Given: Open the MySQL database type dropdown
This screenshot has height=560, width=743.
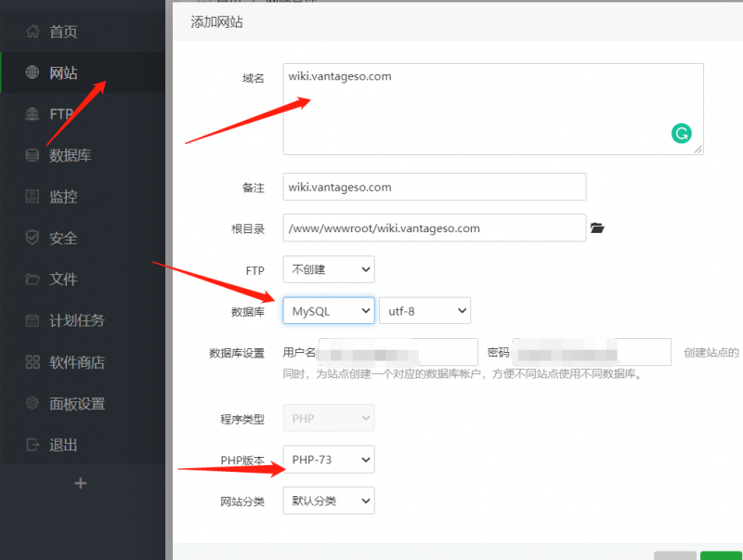Looking at the screenshot, I should click(x=328, y=310).
